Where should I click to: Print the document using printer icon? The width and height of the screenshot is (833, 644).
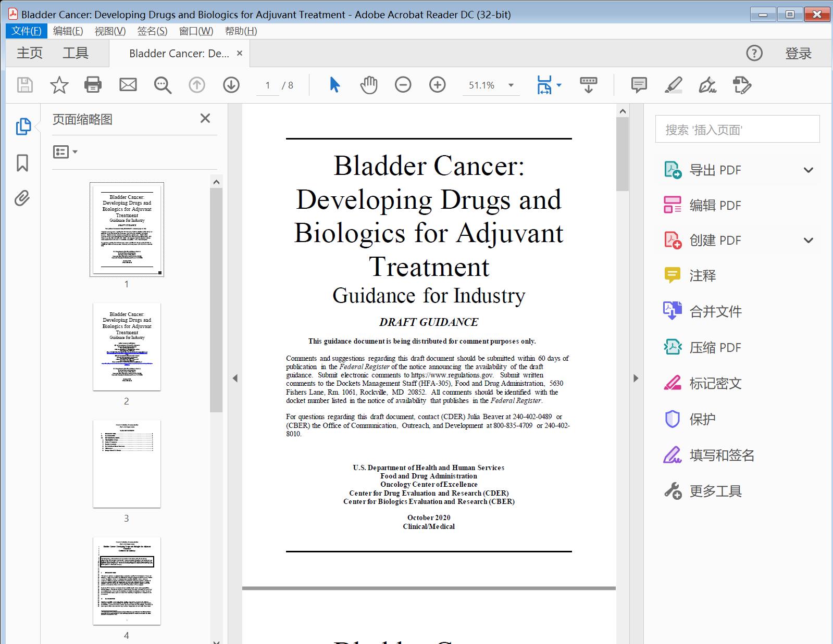point(93,85)
